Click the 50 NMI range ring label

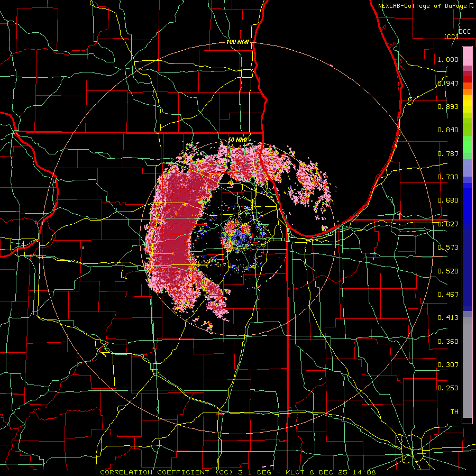click(237, 140)
